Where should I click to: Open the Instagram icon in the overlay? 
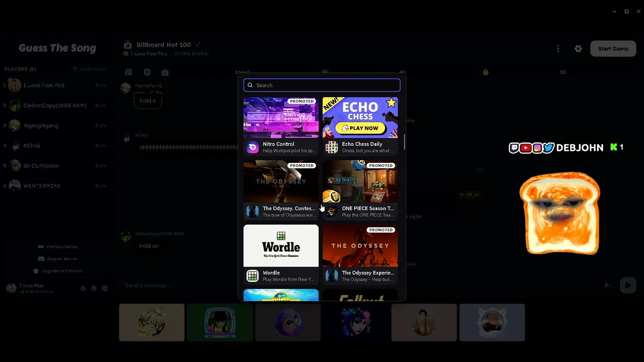[537, 148]
